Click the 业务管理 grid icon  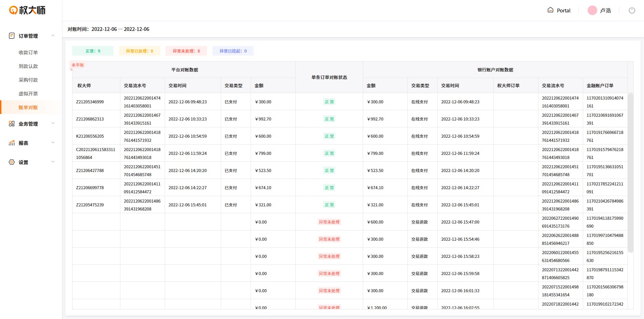pyautogui.click(x=11, y=124)
